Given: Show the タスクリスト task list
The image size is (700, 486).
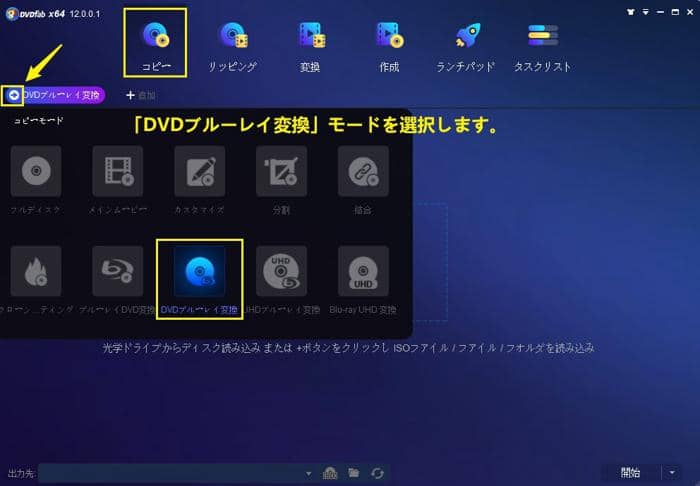Looking at the screenshot, I should pyautogui.click(x=542, y=46).
